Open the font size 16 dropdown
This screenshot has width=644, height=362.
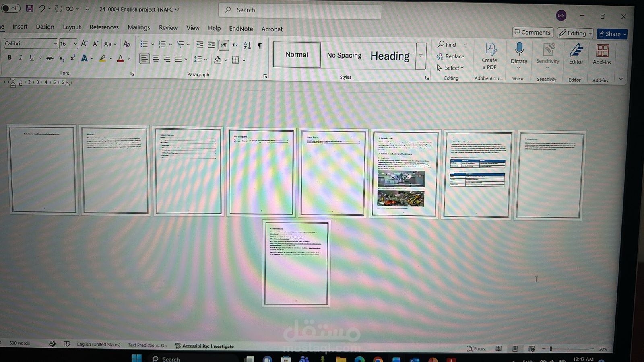pyautogui.click(x=75, y=43)
